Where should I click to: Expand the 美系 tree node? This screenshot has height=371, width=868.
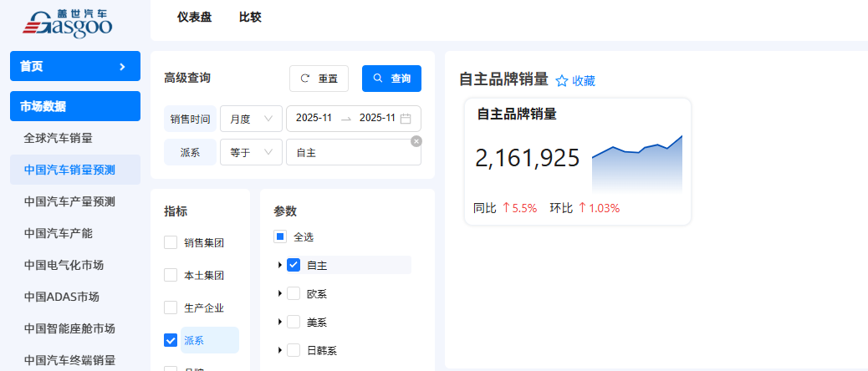tap(280, 322)
